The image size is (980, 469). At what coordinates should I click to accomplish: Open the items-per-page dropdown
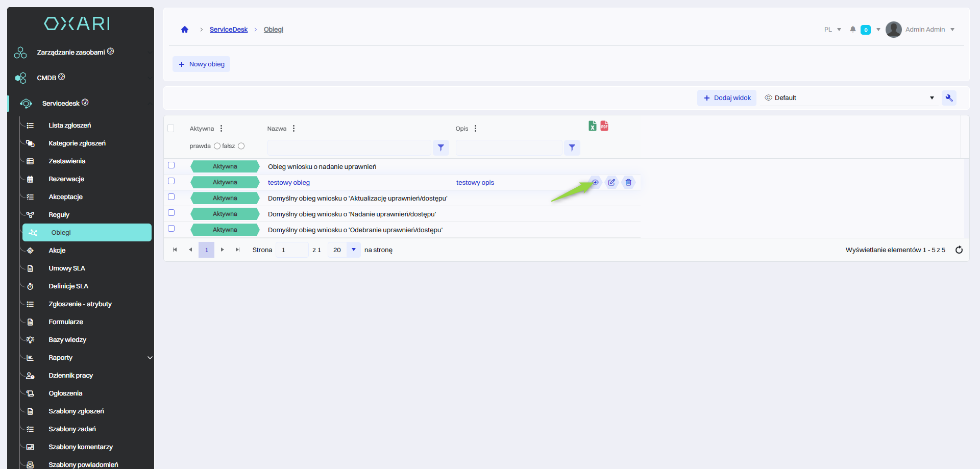[353, 250]
